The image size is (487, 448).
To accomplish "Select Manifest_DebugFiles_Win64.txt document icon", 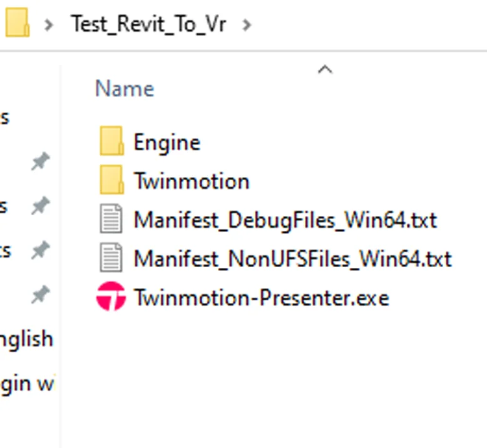I will [x=111, y=218].
